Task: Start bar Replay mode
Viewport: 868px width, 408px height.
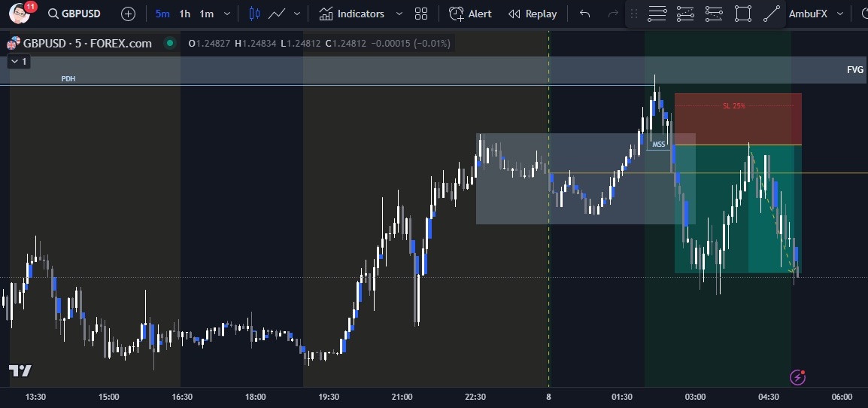Action: click(533, 14)
